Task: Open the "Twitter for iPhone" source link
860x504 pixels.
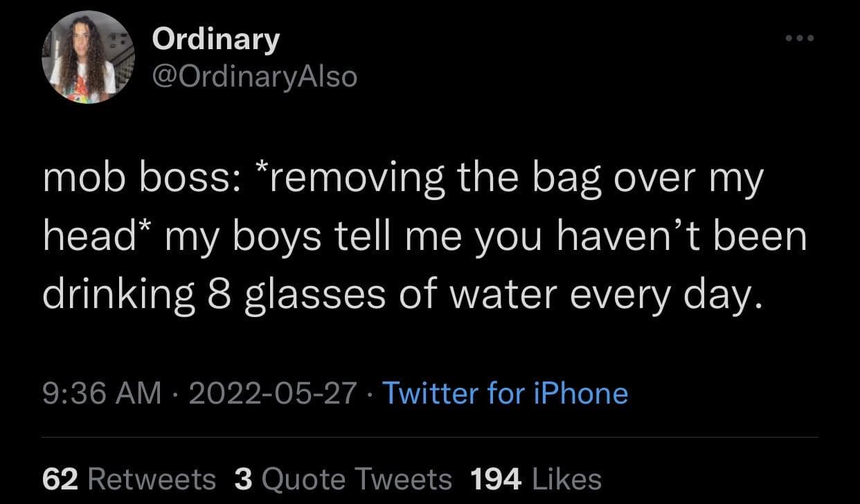Action: click(505, 393)
